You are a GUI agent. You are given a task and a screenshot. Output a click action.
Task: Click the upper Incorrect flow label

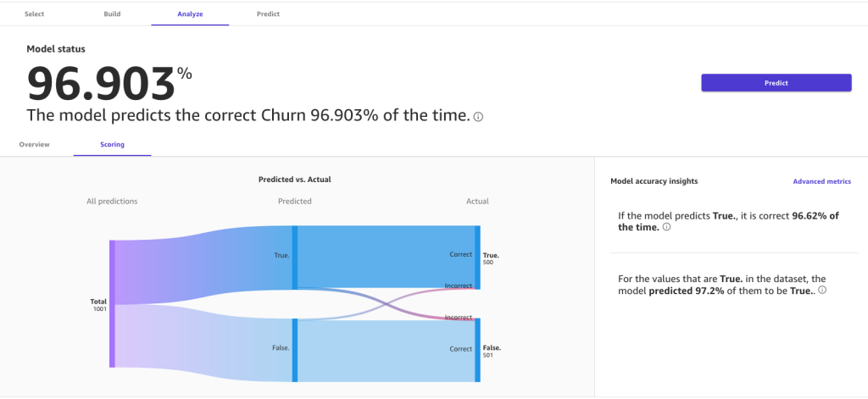[459, 285]
